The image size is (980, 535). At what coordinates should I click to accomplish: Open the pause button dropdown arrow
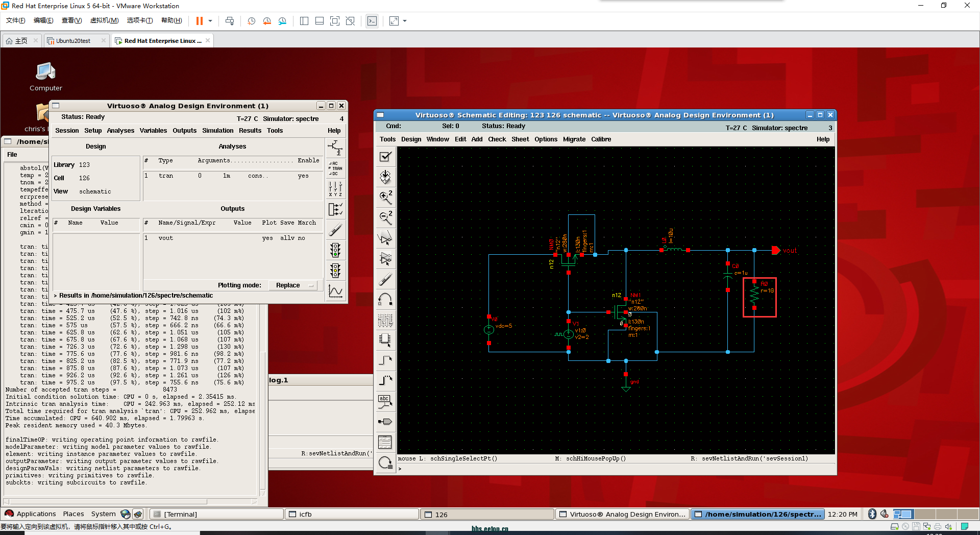[210, 21]
